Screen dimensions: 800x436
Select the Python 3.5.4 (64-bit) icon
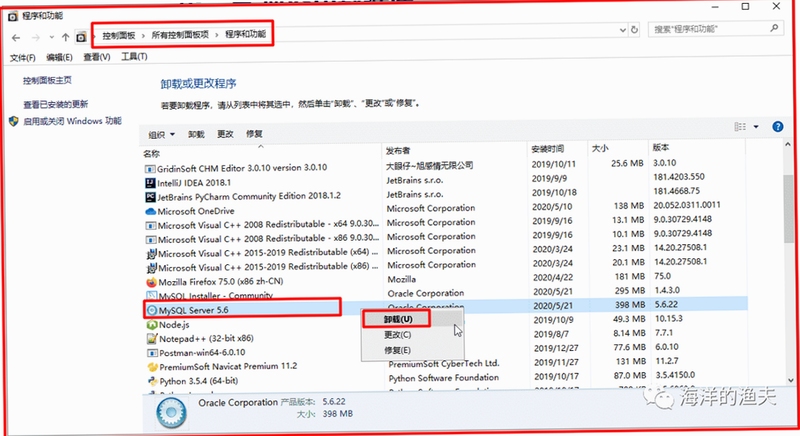pos(153,381)
